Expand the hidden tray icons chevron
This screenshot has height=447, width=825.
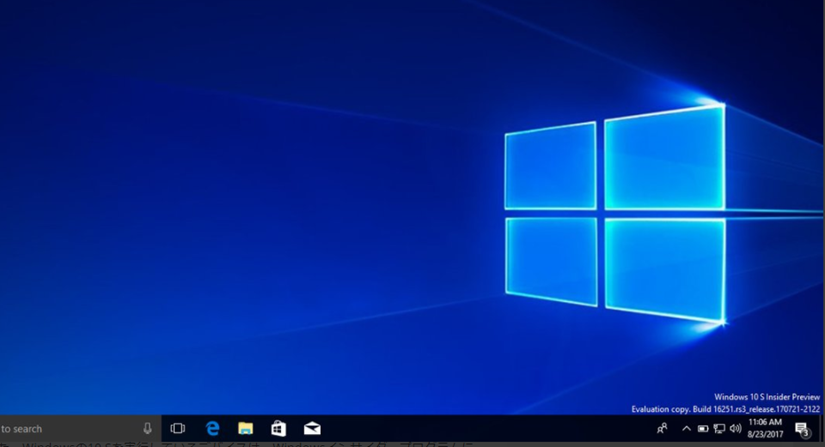(686, 429)
